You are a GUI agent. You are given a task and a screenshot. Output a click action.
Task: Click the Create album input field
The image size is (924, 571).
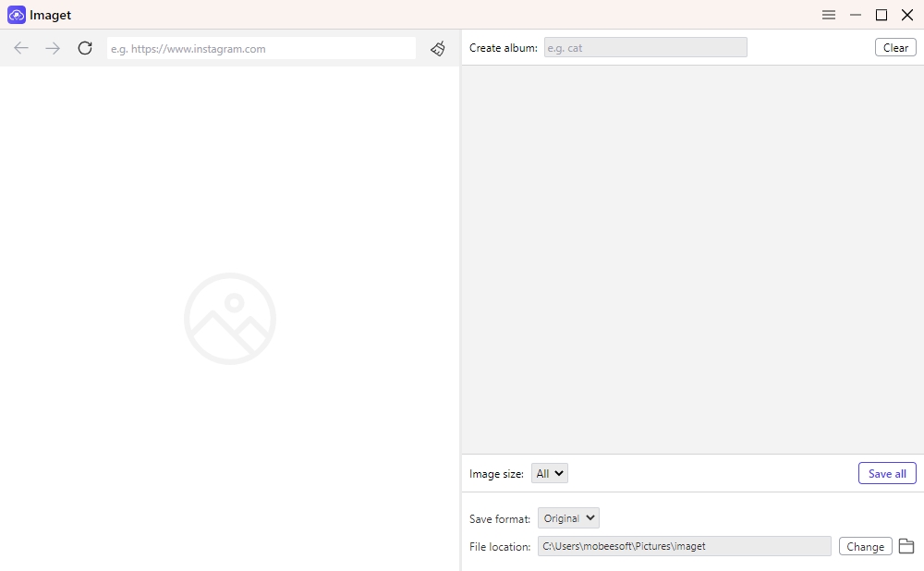pyautogui.click(x=646, y=47)
